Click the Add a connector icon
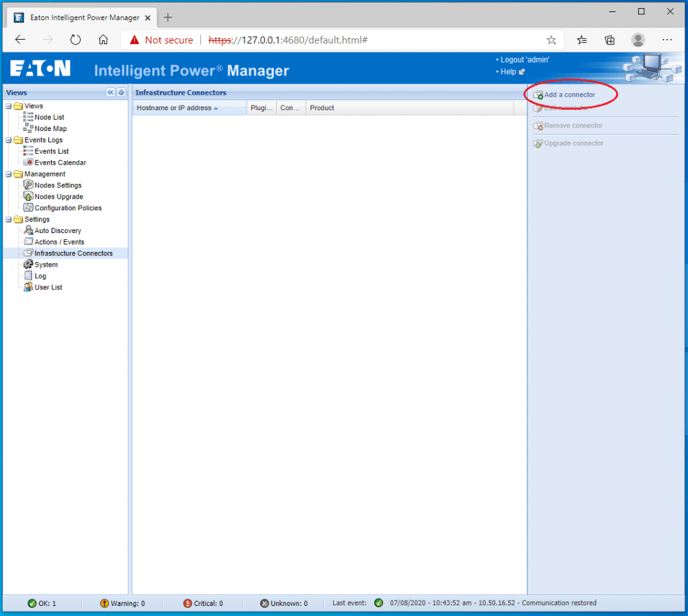This screenshot has width=688, height=616. (x=538, y=95)
